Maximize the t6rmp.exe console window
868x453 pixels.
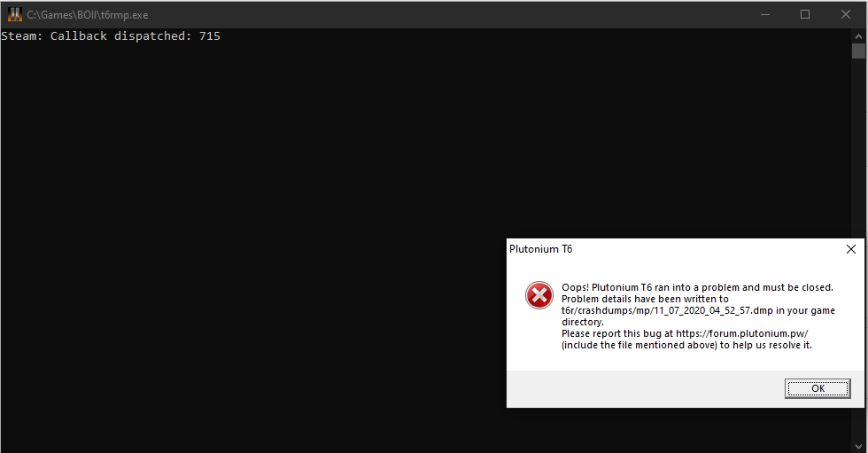click(x=805, y=14)
